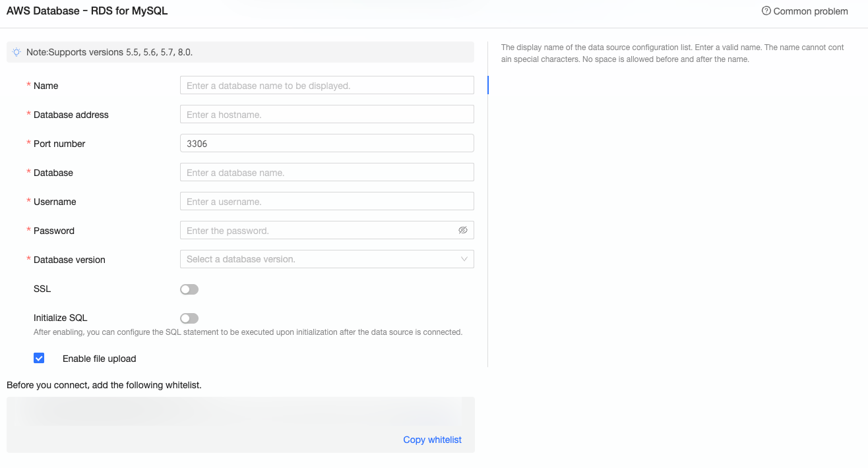Focus the Database address field
The height and width of the screenshot is (468, 868).
(x=326, y=115)
